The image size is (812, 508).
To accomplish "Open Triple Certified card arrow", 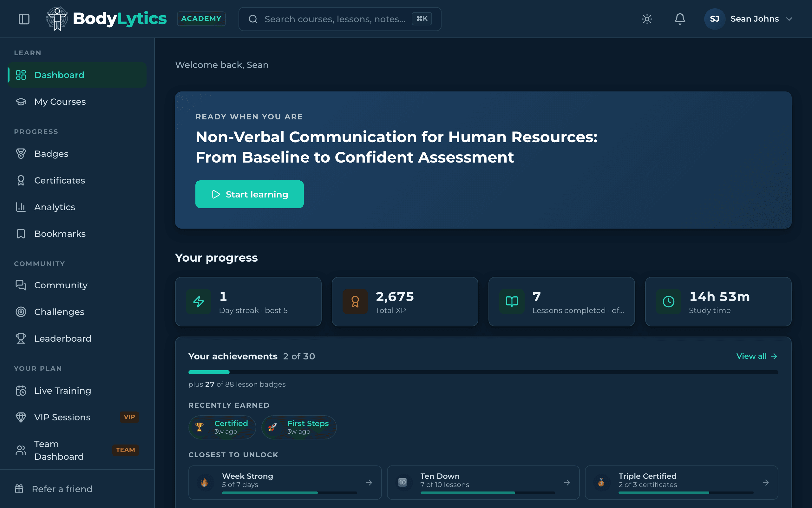I will click(x=766, y=483).
